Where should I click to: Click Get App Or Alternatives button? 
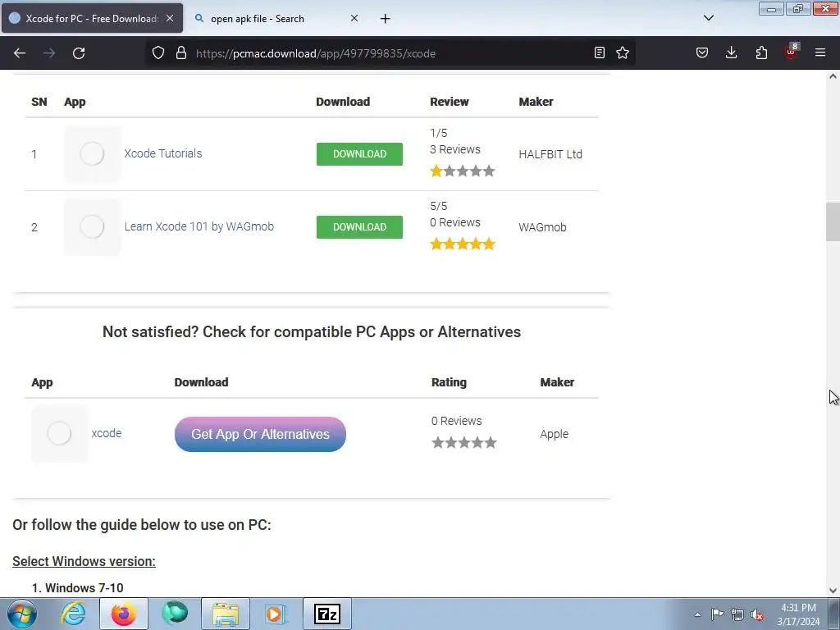[x=260, y=434]
